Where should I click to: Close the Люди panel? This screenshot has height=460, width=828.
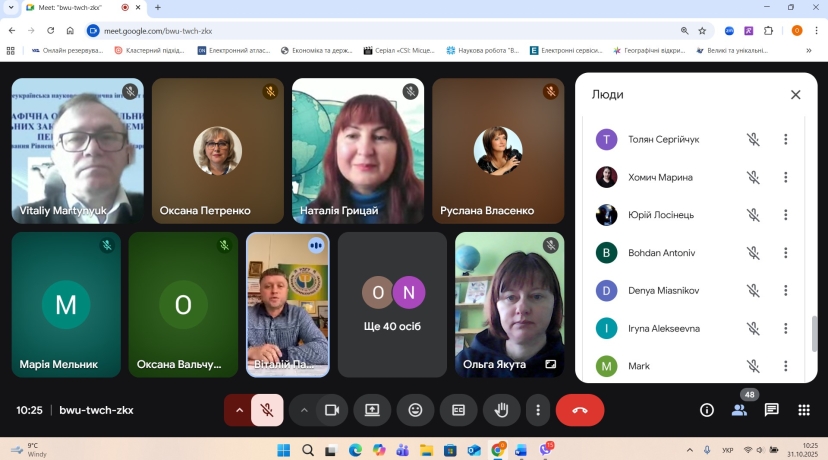click(x=795, y=95)
